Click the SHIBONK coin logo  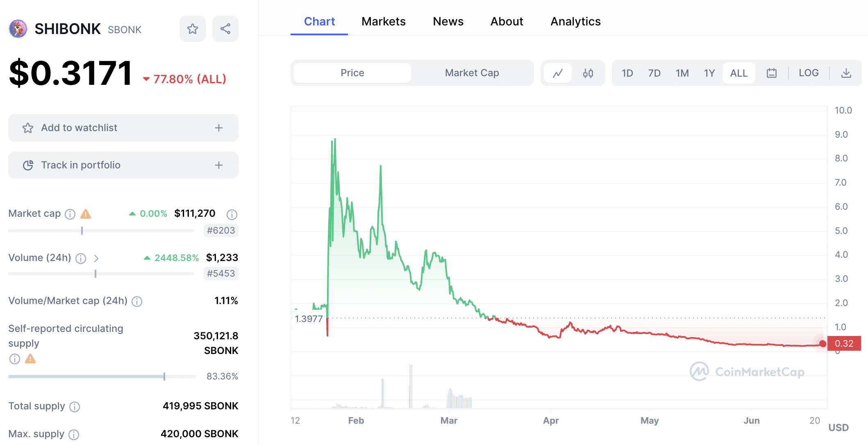coord(18,29)
